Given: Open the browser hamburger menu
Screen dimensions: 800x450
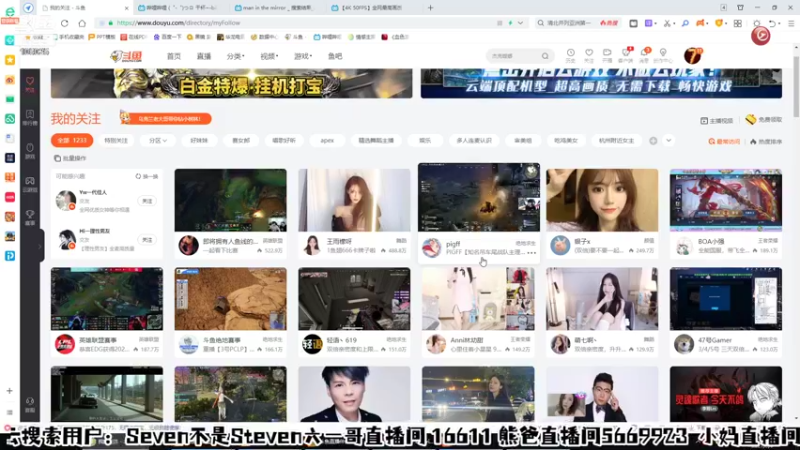Looking at the screenshot, I should coord(791,23).
